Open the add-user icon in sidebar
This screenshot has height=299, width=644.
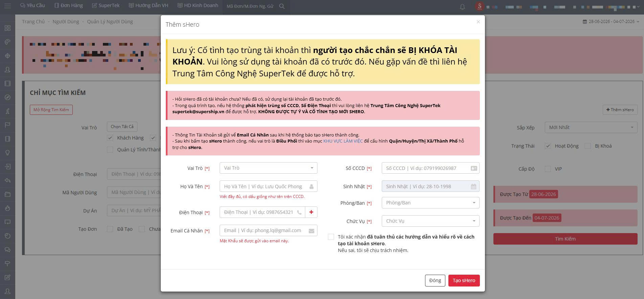tap(7, 70)
